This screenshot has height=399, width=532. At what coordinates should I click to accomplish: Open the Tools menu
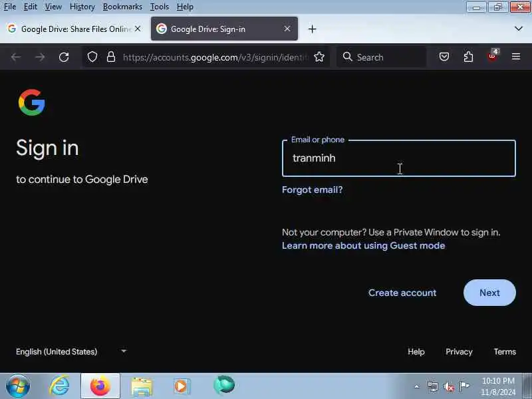(x=160, y=7)
